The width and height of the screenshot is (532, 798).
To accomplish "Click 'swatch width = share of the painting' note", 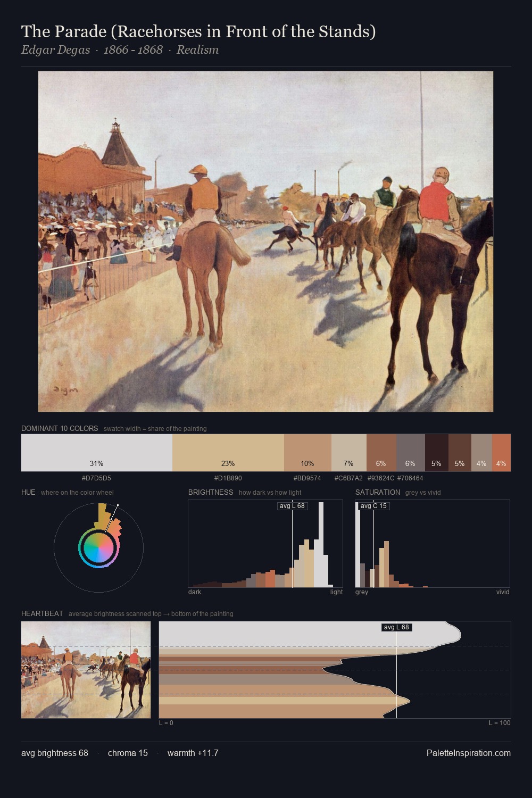I will click(x=155, y=429).
